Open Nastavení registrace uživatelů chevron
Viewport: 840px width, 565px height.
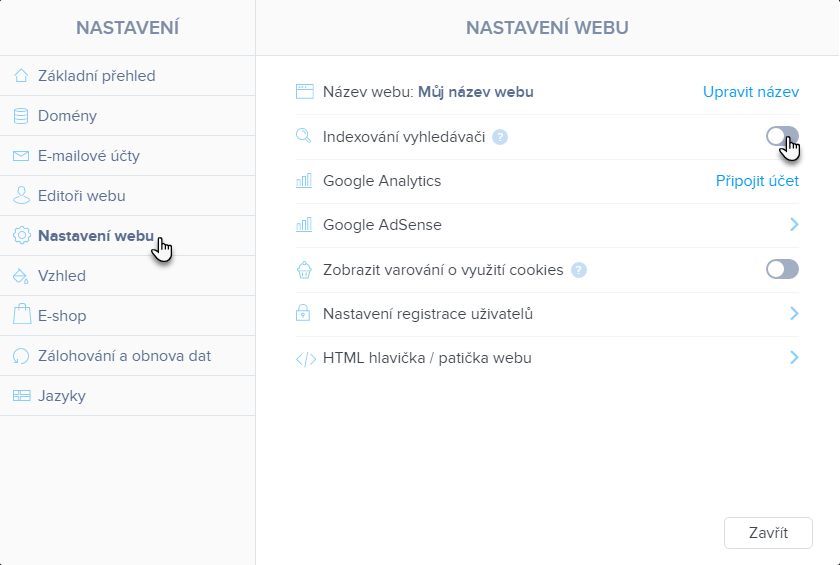pos(794,314)
